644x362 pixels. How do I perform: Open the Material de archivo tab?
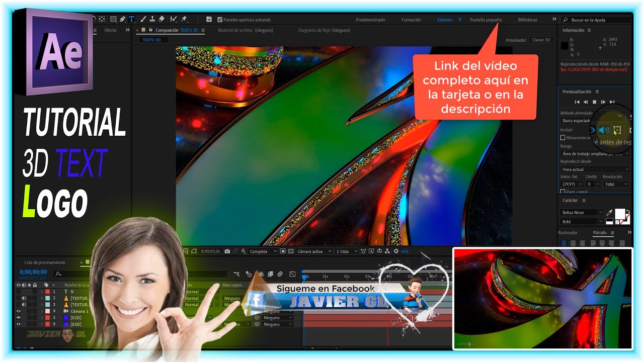click(246, 30)
